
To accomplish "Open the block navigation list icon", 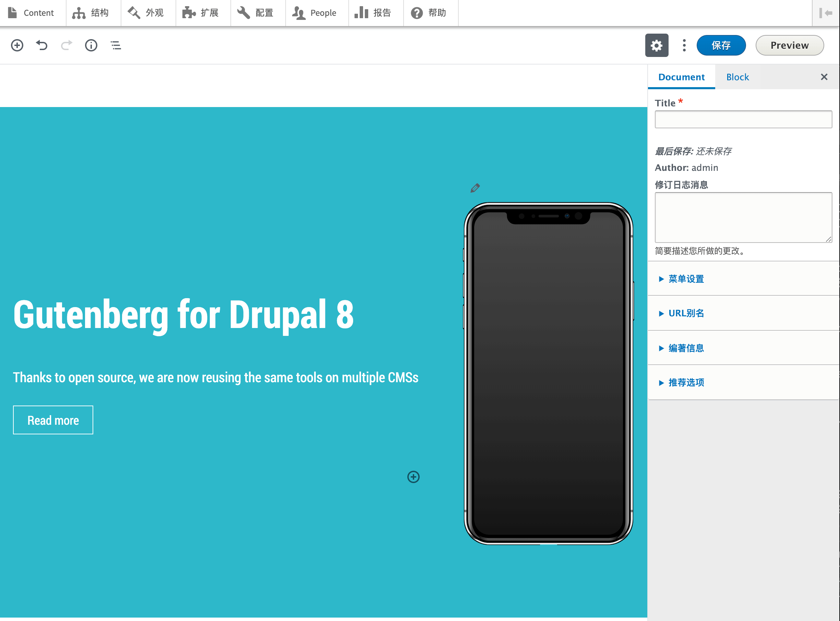I will coord(116,46).
